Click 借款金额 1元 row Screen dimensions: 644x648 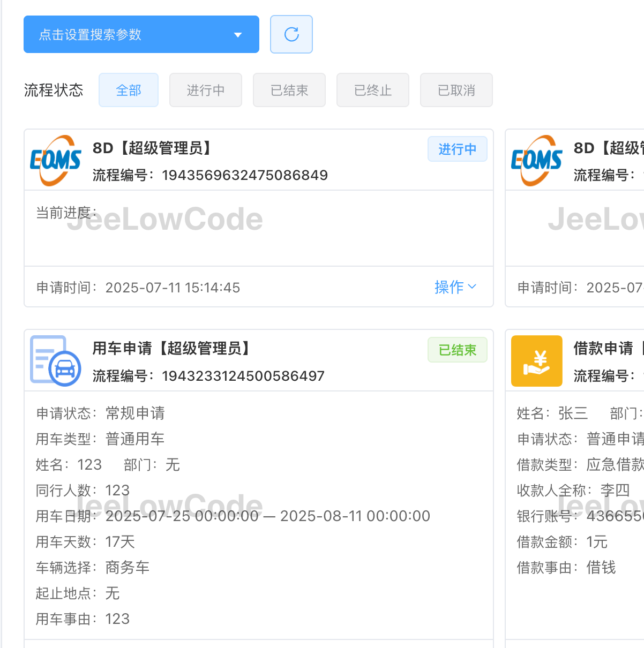coord(562,541)
